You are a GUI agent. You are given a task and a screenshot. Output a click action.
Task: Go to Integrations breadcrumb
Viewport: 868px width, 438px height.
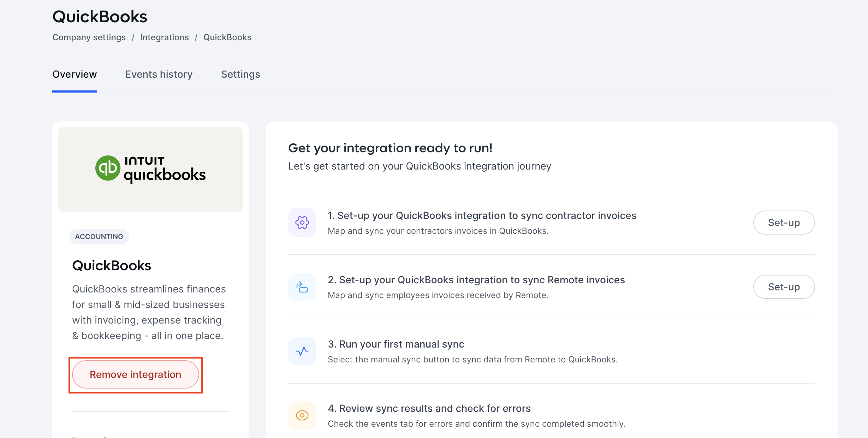tap(165, 37)
